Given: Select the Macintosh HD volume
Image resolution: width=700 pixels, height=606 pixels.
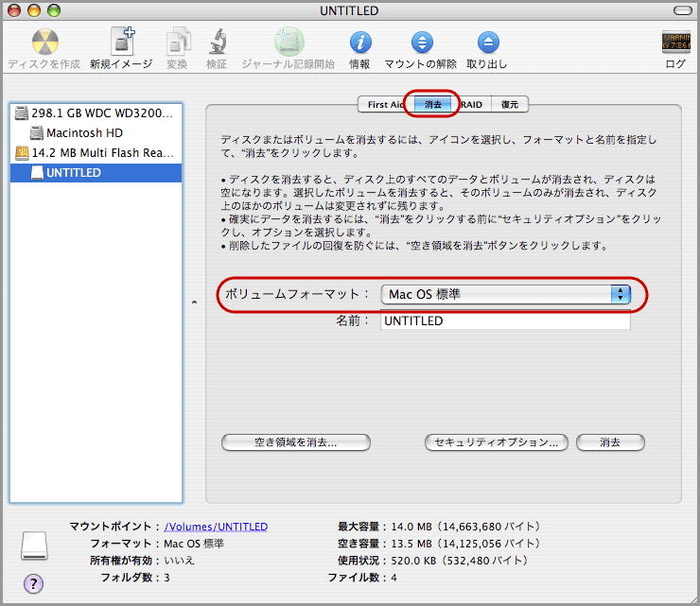Looking at the screenshot, I should (x=96, y=133).
